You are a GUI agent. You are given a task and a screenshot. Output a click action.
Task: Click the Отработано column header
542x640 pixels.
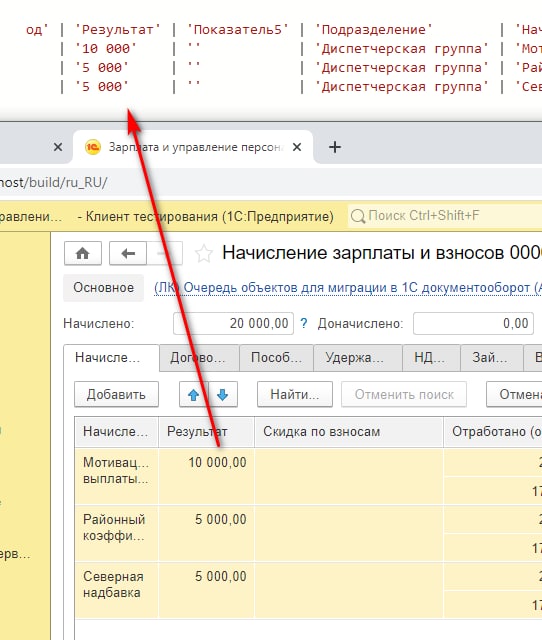pos(493,432)
